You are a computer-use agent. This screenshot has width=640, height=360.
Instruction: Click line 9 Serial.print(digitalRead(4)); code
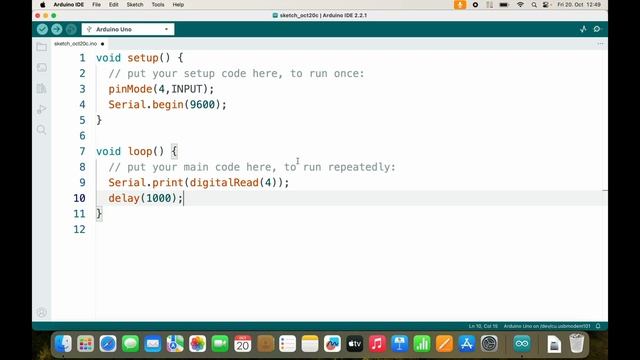pos(198,182)
